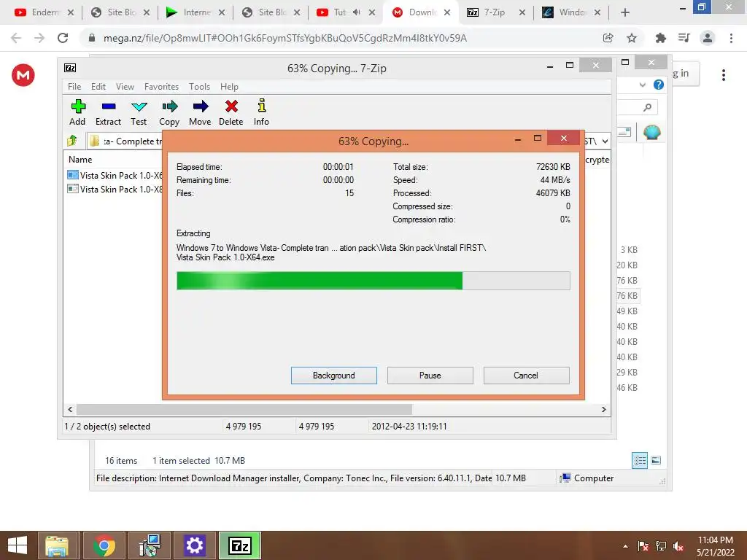Share this page using the share icon

608,38
